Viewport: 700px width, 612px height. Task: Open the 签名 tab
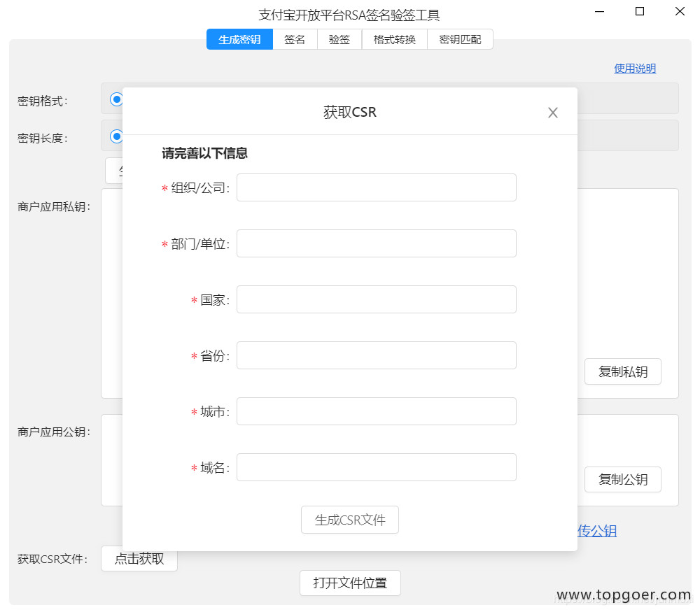295,39
